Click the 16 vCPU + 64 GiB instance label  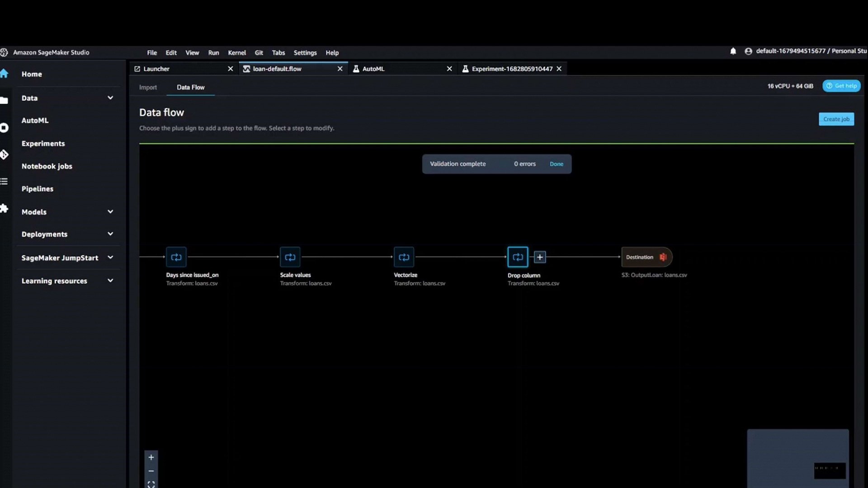click(x=790, y=86)
